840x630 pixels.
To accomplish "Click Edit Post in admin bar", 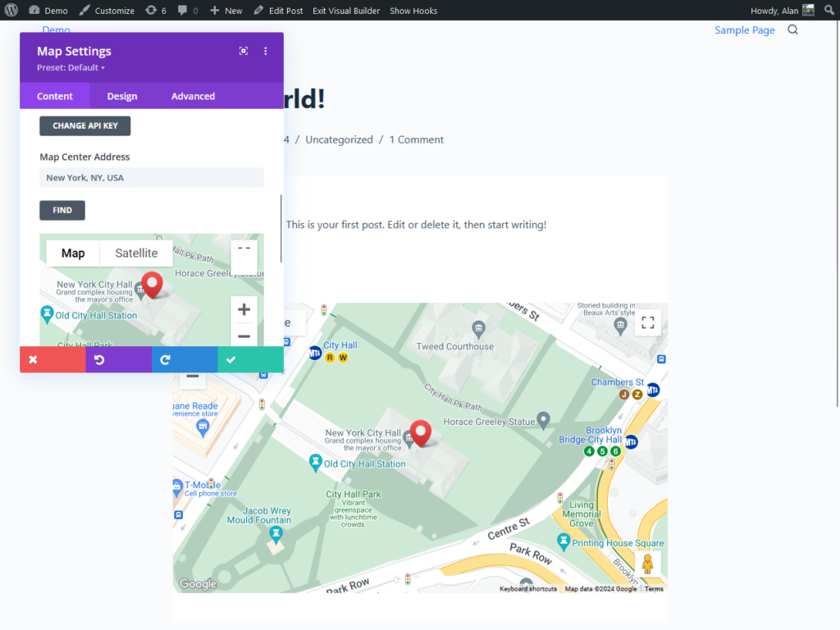I will tap(279, 10).
